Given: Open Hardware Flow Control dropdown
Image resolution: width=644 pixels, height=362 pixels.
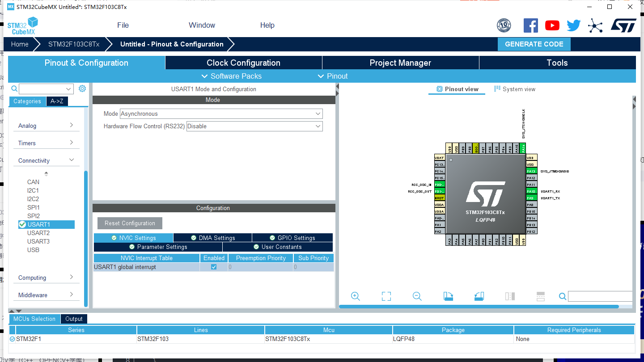Looking at the screenshot, I should coord(254,126).
